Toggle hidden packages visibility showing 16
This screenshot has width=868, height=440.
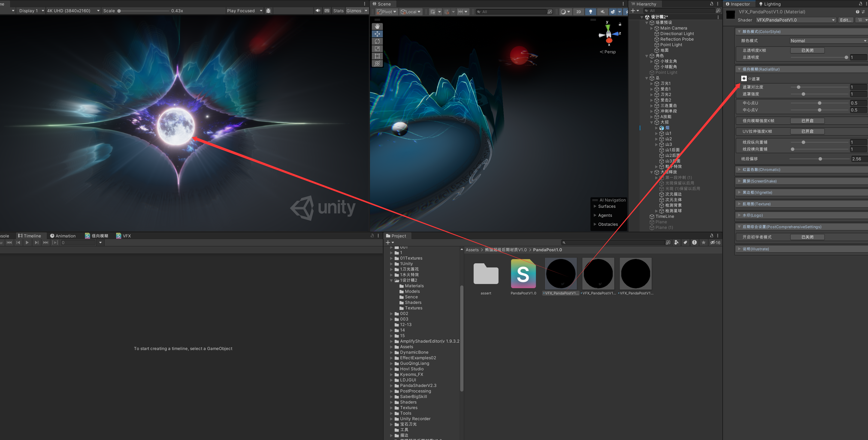(x=715, y=242)
